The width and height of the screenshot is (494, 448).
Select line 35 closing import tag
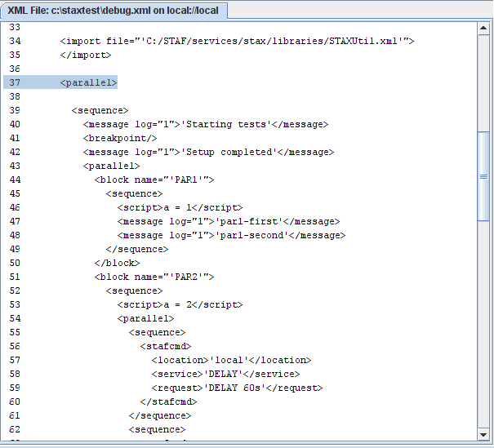[86, 55]
